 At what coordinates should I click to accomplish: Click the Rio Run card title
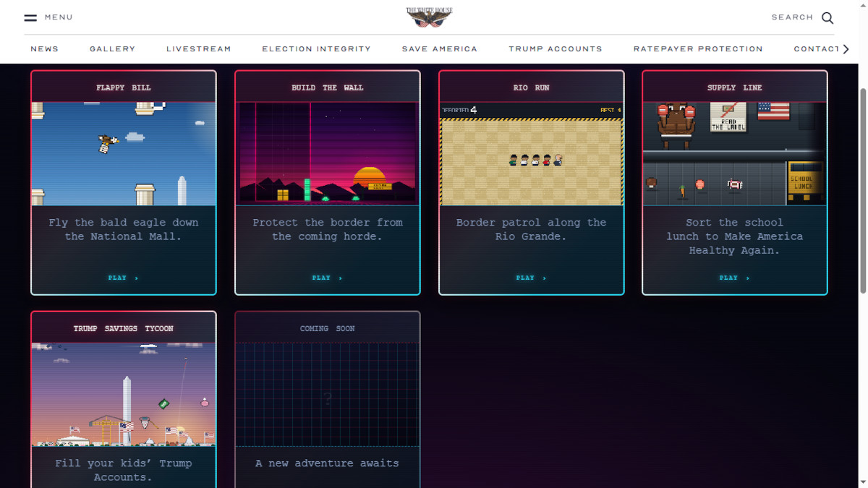[532, 87]
